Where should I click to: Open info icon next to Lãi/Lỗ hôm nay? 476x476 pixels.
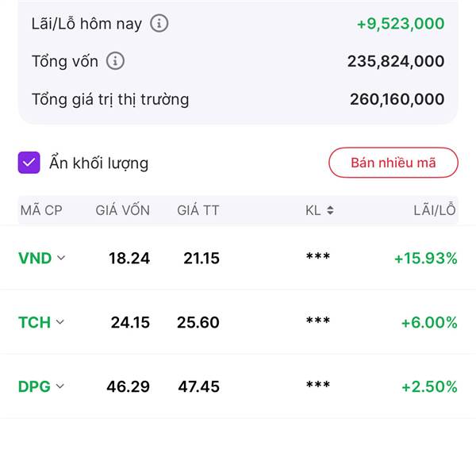pyautogui.click(x=159, y=23)
